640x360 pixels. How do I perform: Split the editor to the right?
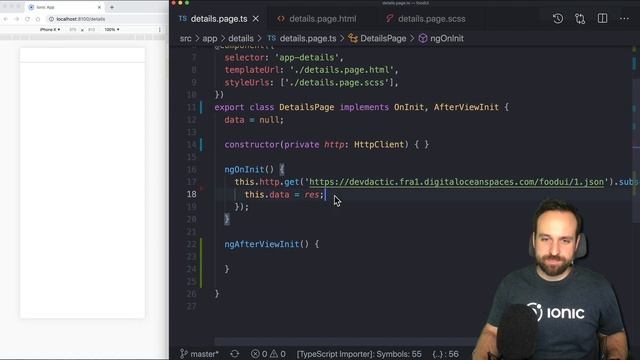click(602, 18)
